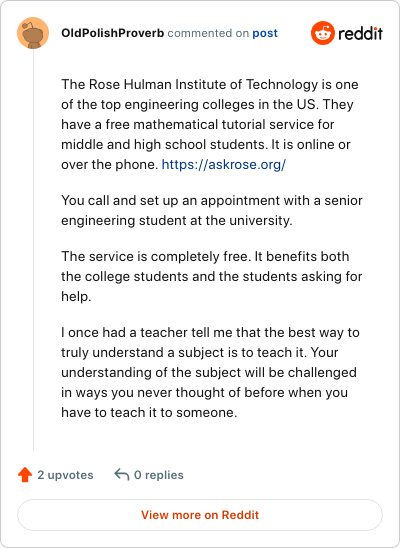The width and height of the screenshot is (400, 548).
Task: Click the "have to teach it to someone" line
Action: point(149,412)
